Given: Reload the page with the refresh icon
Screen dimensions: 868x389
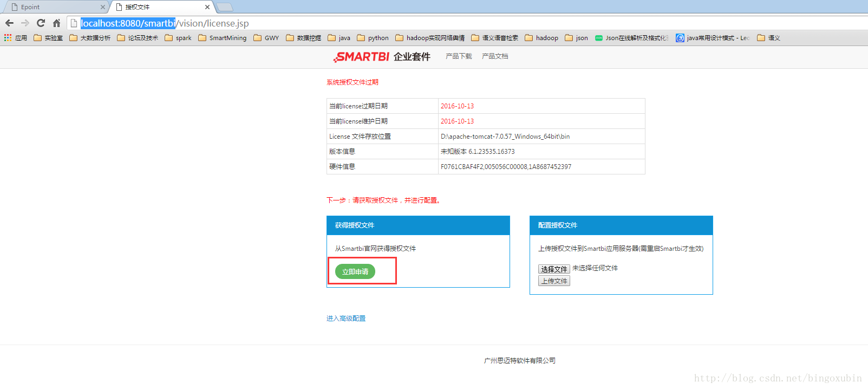Looking at the screenshot, I should pyautogui.click(x=41, y=23).
